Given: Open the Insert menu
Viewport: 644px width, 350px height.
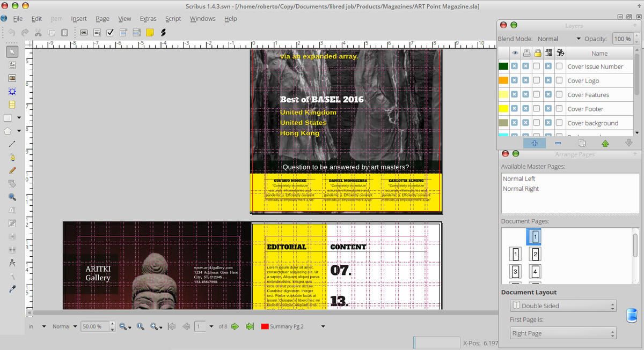Looking at the screenshot, I should (x=79, y=18).
